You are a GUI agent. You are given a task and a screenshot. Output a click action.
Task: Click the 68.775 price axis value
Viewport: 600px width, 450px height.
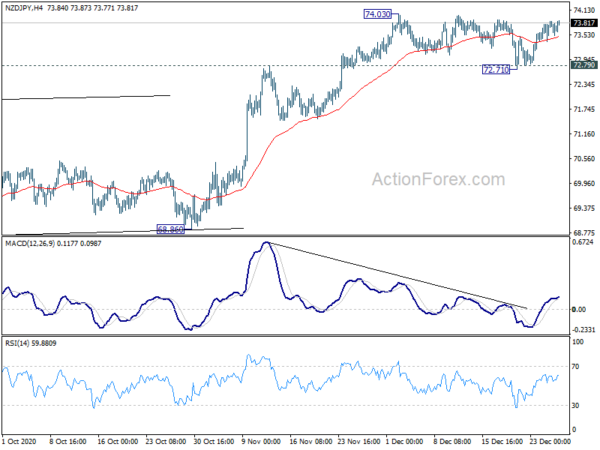584,233
